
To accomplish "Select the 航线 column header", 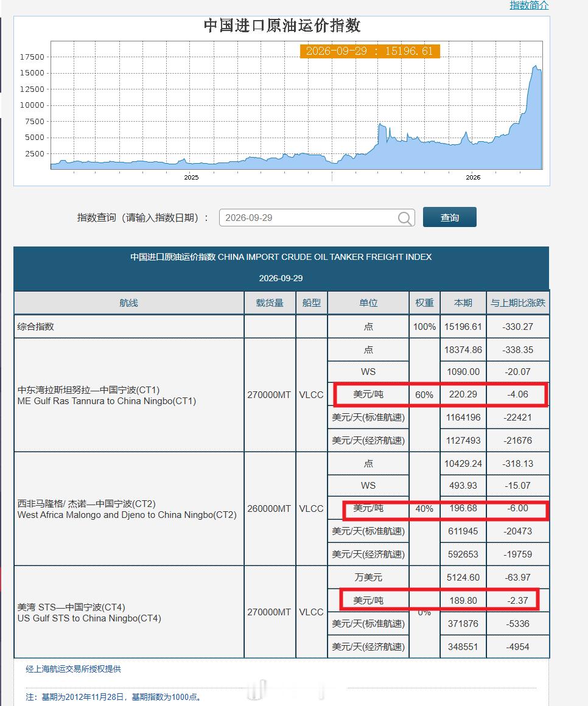I will point(129,303).
